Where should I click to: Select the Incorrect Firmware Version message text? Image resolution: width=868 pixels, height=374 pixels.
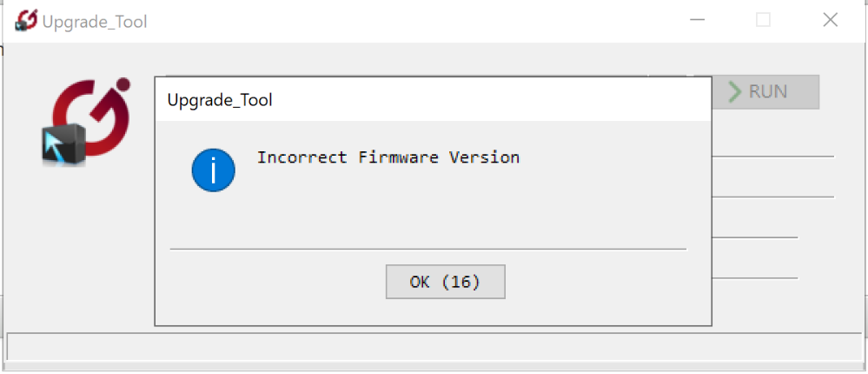point(388,157)
